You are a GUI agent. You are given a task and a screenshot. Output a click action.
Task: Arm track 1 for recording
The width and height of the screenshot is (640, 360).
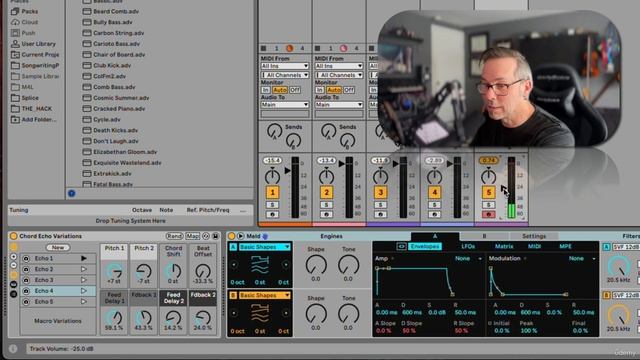pyautogui.click(x=272, y=214)
